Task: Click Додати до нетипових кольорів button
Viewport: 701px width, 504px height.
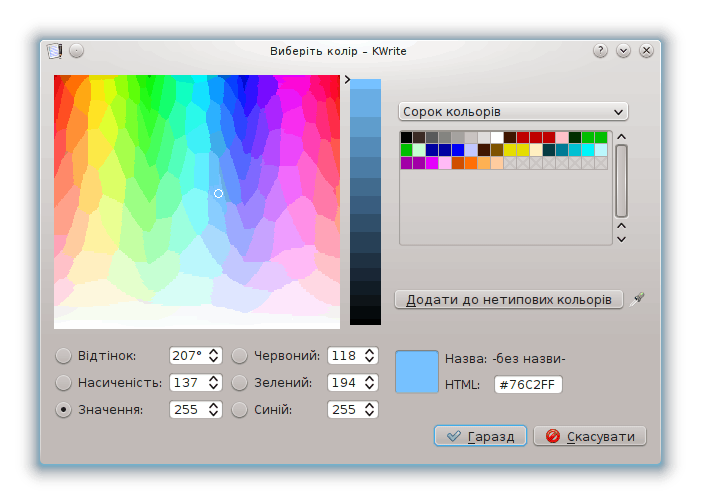Action: pos(509,299)
